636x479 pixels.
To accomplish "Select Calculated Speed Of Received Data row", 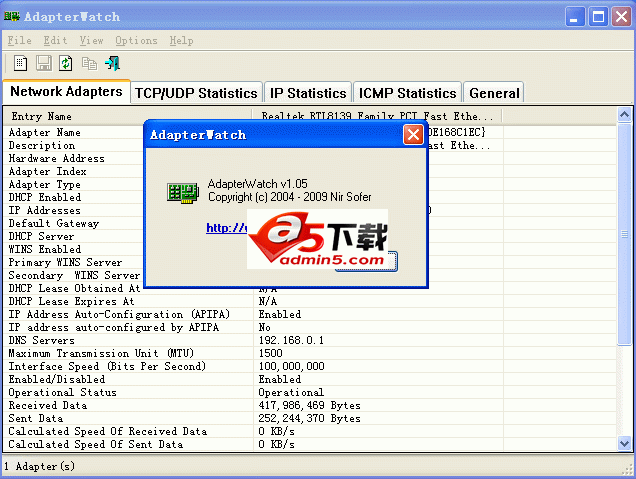I will click(310, 431).
